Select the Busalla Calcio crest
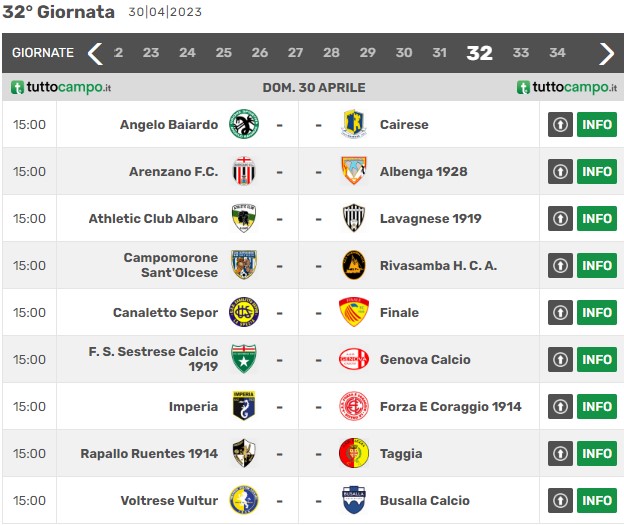Viewport: 624px width, 525px height. 353,500
